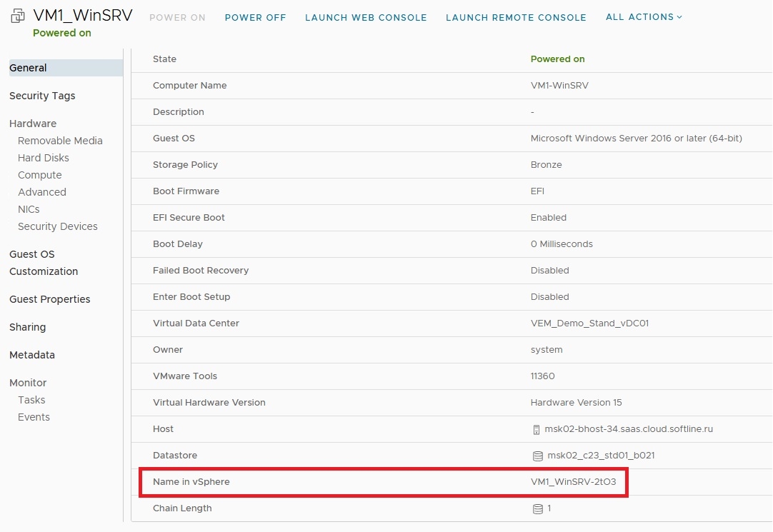Select General in the sidebar

(x=66, y=68)
